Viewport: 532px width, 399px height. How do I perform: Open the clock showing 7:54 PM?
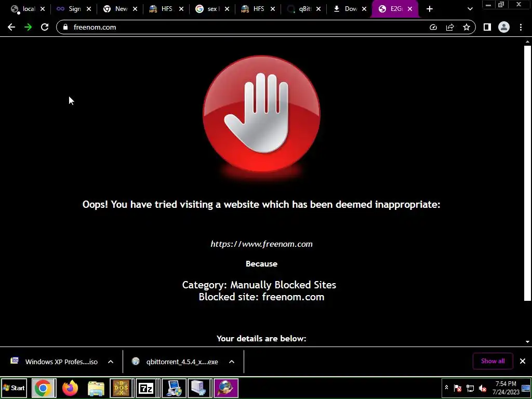(506, 388)
